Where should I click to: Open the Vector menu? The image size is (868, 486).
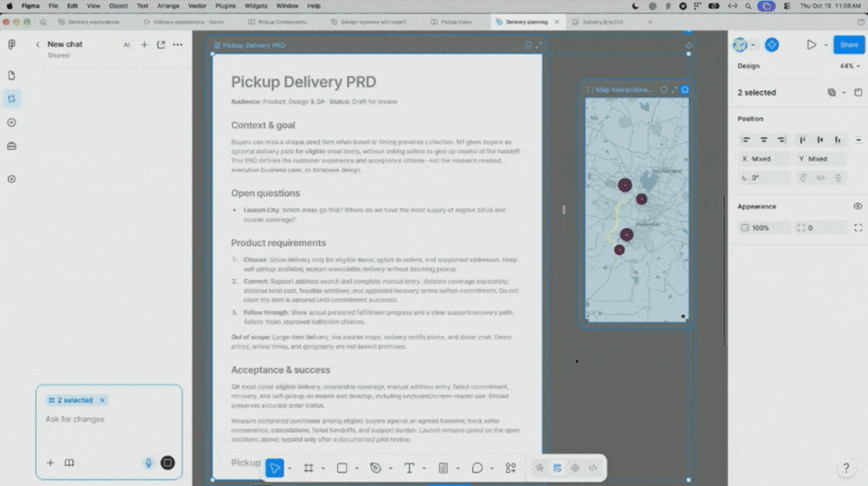[x=197, y=6]
